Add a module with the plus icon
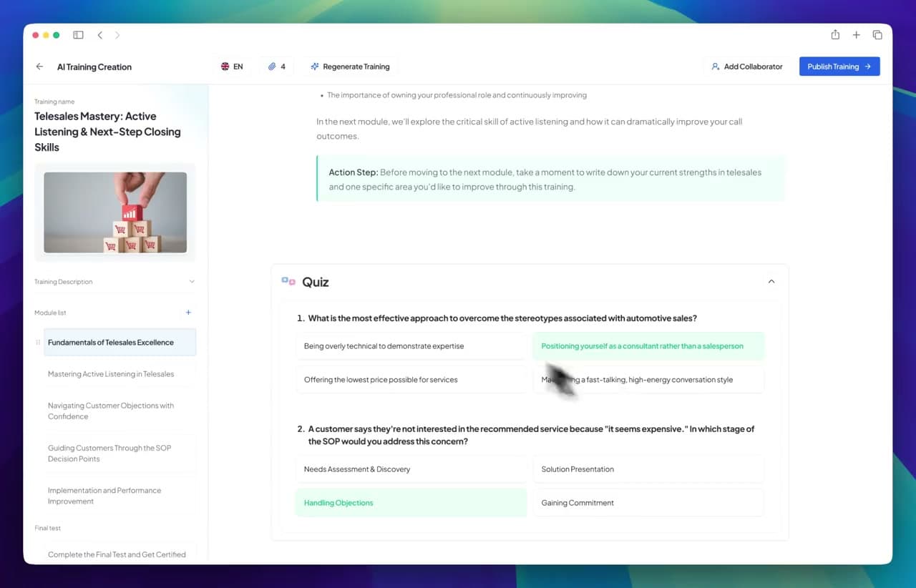 (189, 313)
